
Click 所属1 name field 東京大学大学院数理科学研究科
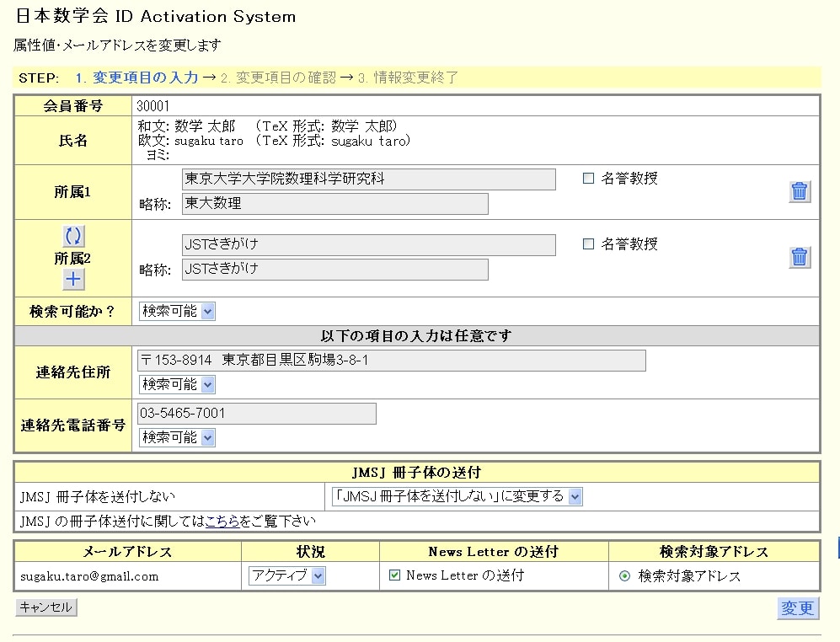click(368, 179)
